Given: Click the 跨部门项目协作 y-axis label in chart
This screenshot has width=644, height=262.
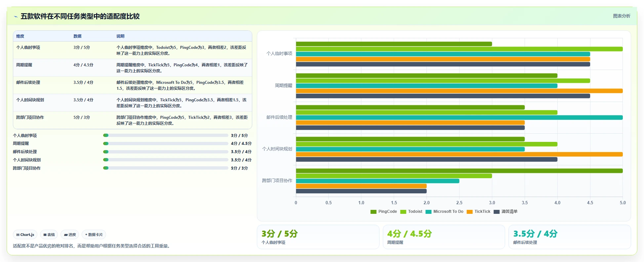Looking at the screenshot, I should 277,180.
